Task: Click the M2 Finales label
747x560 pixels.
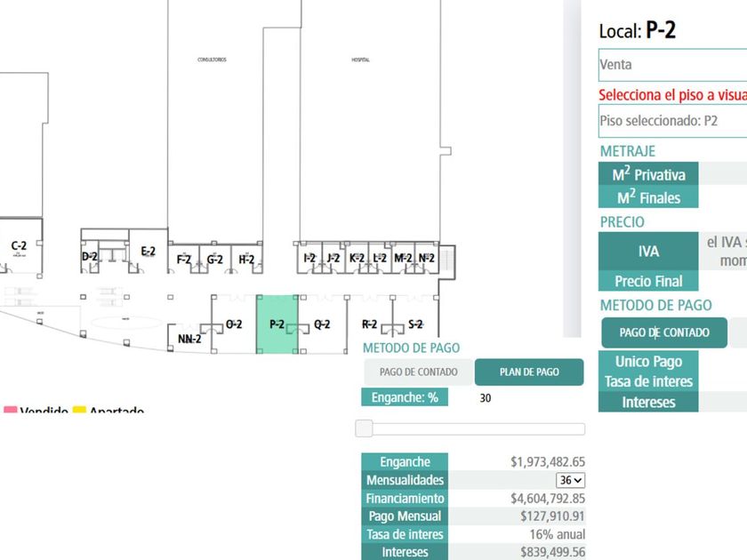Action: pyautogui.click(x=648, y=196)
